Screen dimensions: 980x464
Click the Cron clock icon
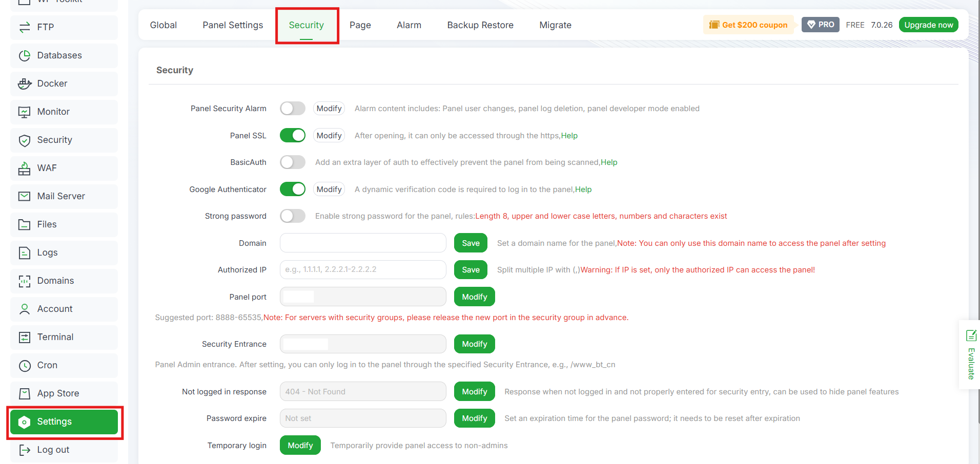(x=25, y=365)
